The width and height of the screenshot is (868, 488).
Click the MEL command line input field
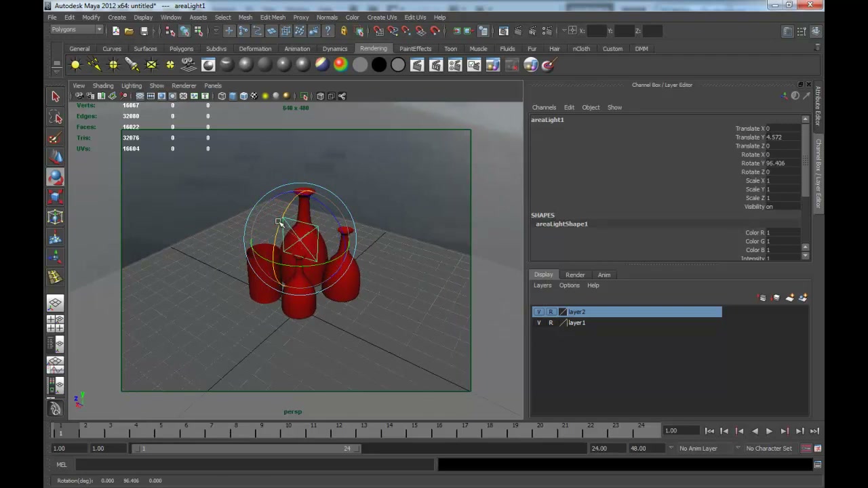[x=254, y=464]
